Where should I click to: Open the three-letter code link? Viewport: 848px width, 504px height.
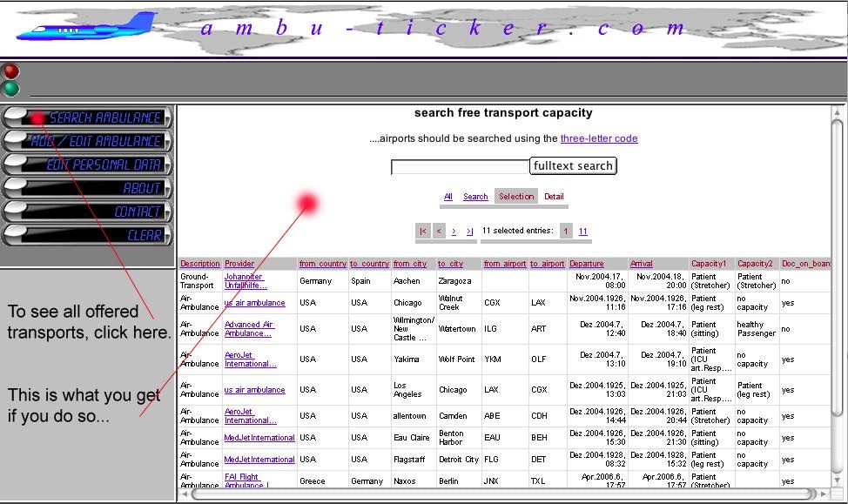point(599,138)
